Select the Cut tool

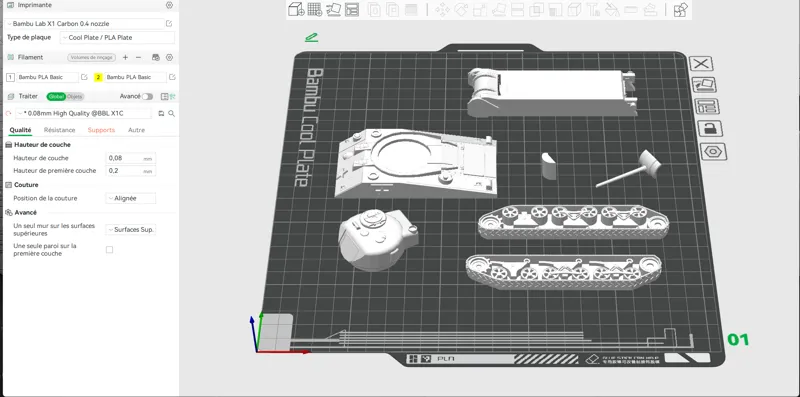517,10
